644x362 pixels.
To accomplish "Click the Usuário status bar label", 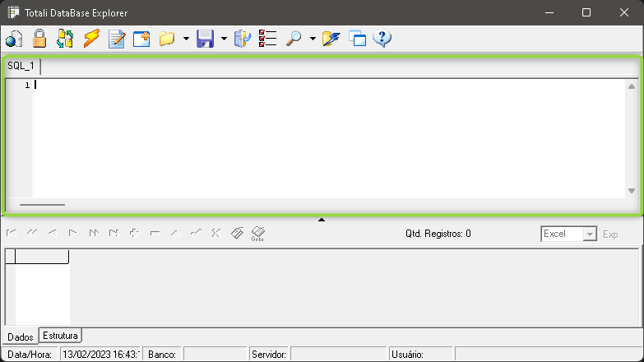I will (407, 355).
